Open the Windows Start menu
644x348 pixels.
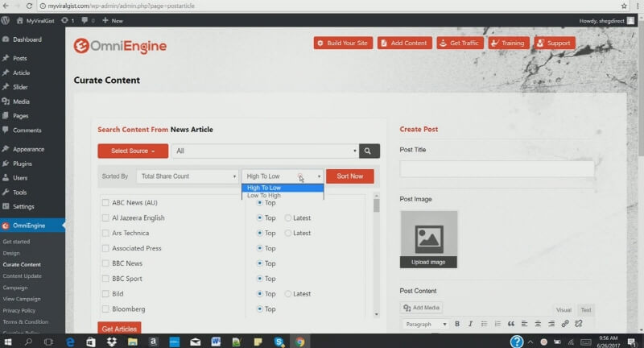coord(8,342)
